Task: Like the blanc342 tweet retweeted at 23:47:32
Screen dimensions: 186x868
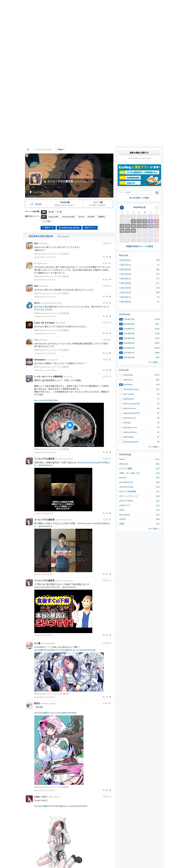Action: [x=110, y=280]
